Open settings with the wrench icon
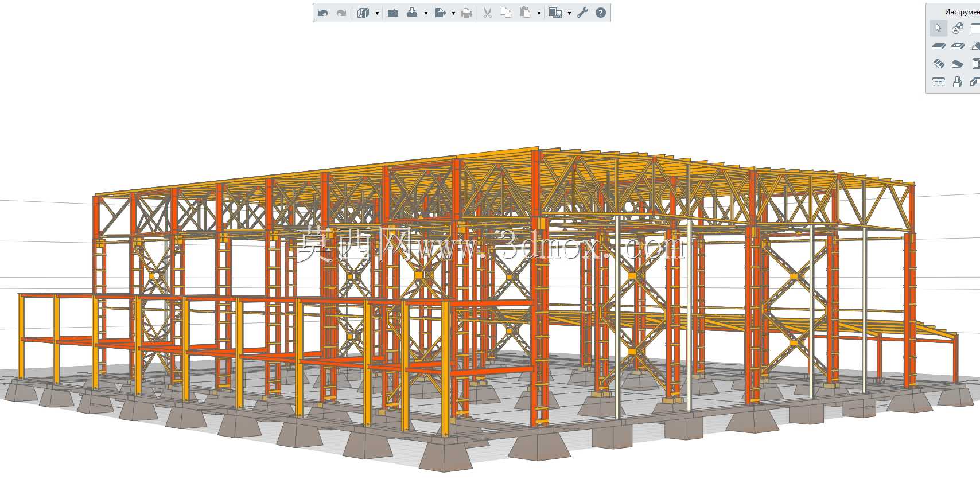Screen dimensions: 980x491 point(583,13)
